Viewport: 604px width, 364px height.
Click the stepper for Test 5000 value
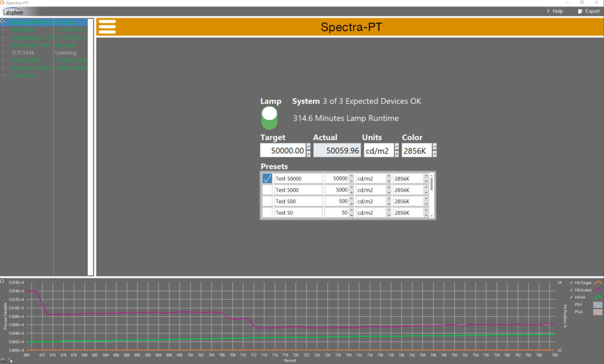[352, 190]
